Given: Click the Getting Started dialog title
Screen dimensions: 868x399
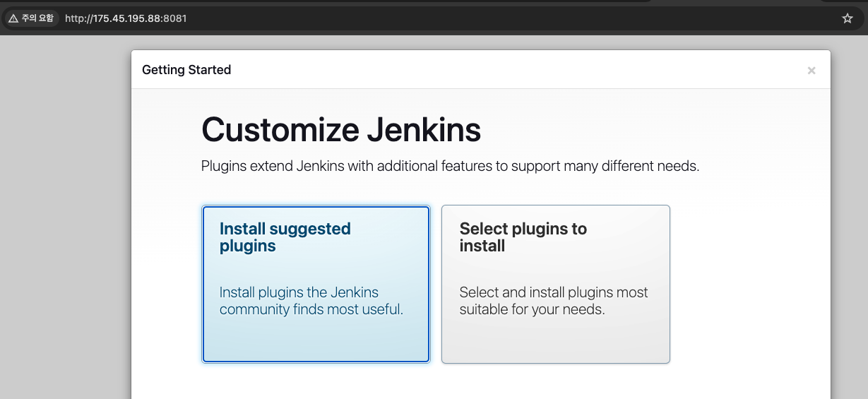Looking at the screenshot, I should [x=186, y=70].
